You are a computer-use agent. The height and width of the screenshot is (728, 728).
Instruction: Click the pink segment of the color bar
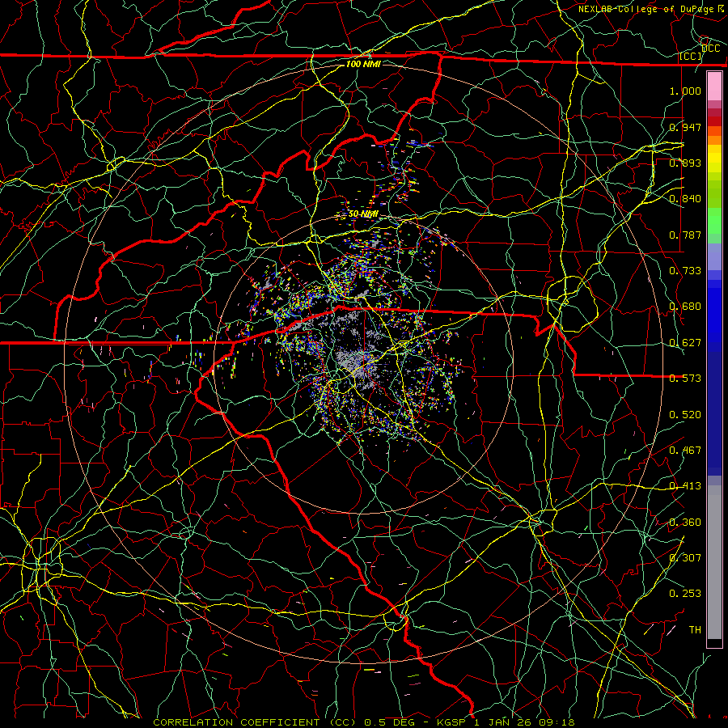(714, 86)
